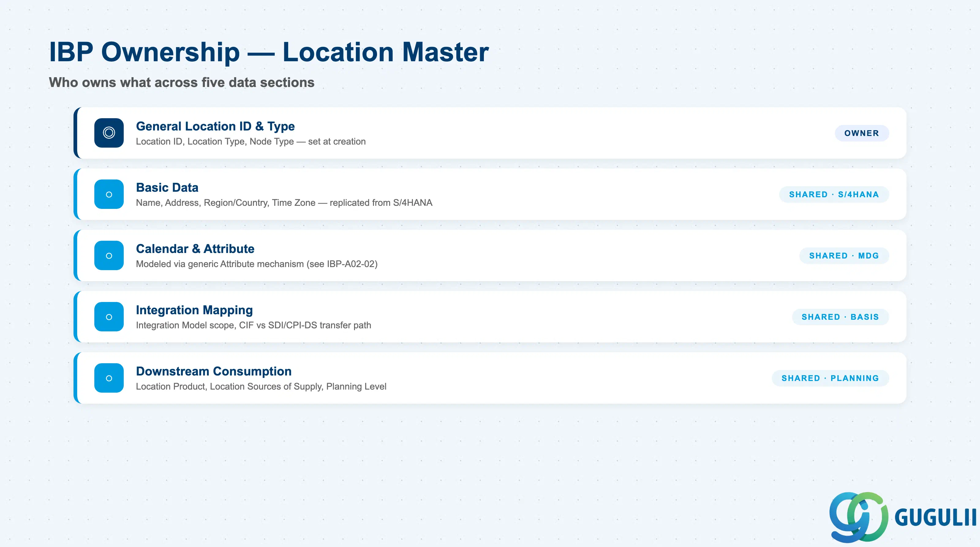
Task: Click the Basic Data row icon
Action: click(x=109, y=194)
